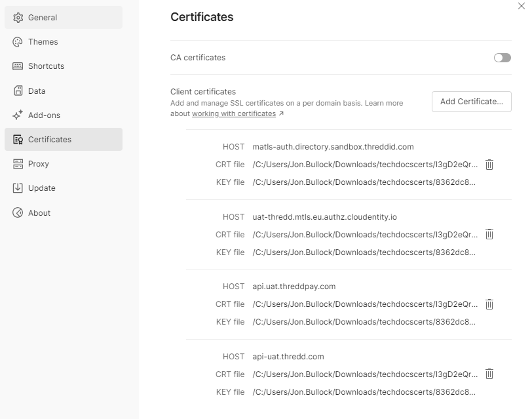This screenshot has width=532, height=419.
Task: Toggle the CA certificates switch
Action: [x=502, y=58]
